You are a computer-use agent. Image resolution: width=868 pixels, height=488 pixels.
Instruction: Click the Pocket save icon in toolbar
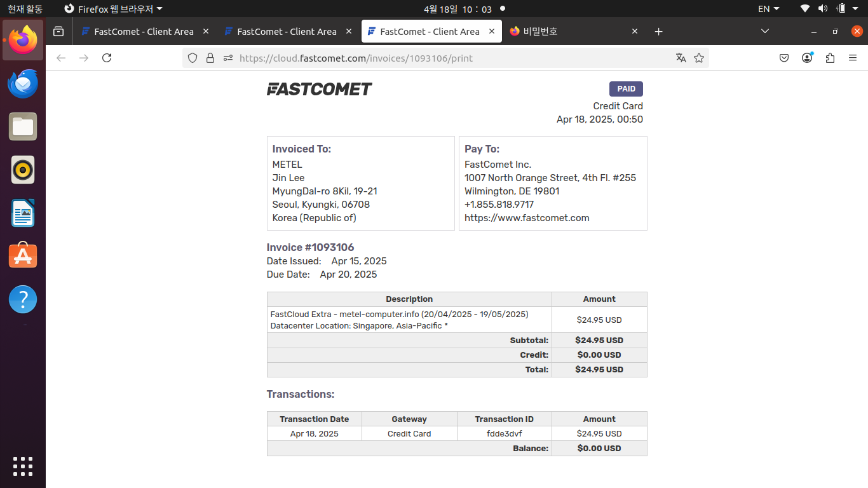pos(784,58)
